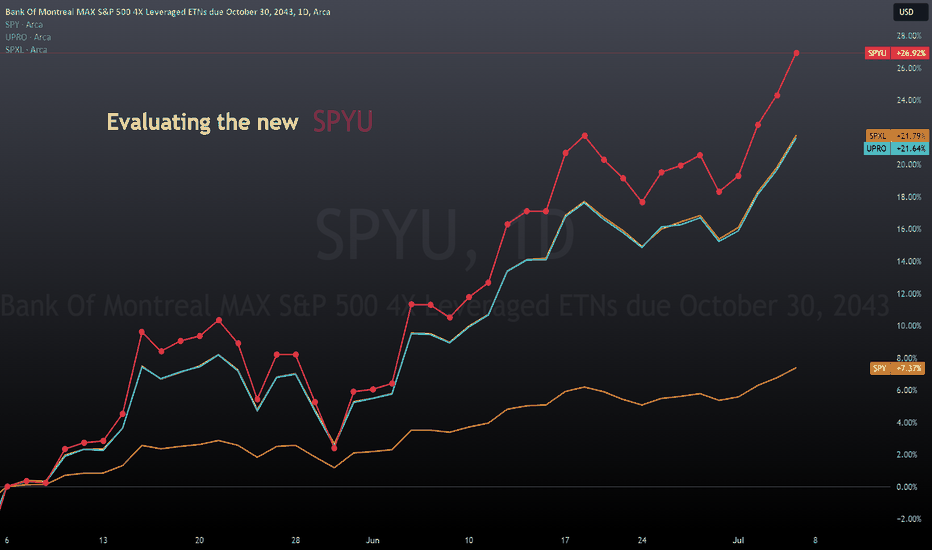Viewport: 932px width, 550px height.
Task: Click the 28.00% price axis label
Action: 909,36
